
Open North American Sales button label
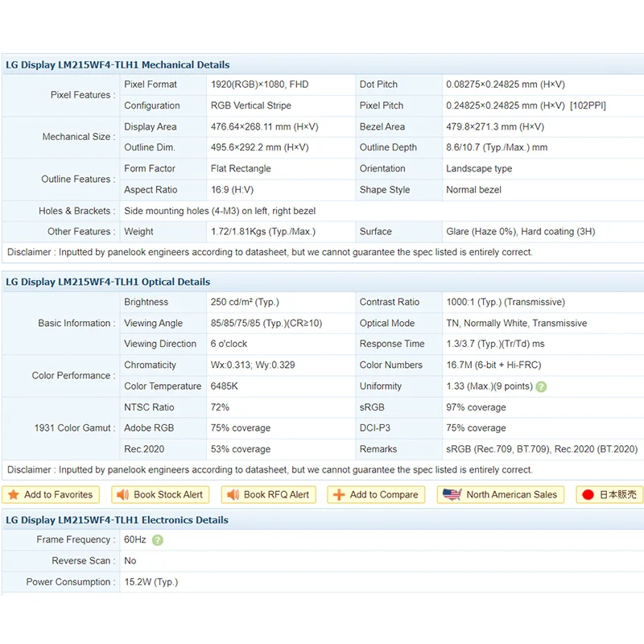click(512, 494)
